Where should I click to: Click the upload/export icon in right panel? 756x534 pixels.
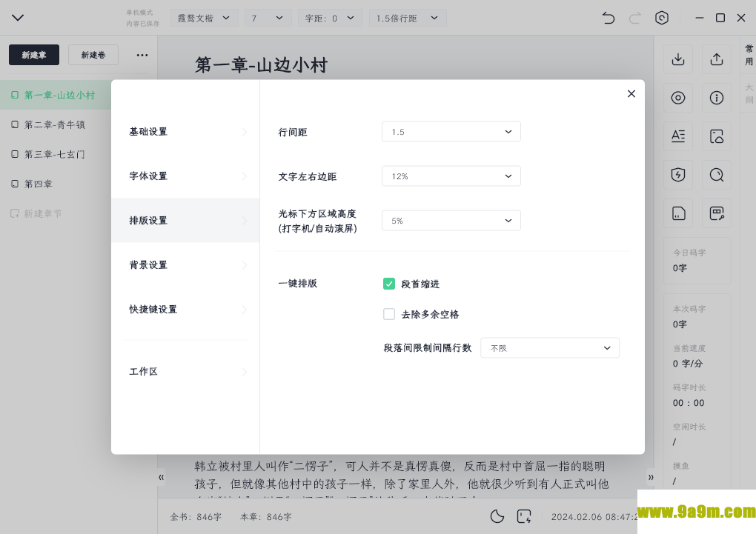tap(716, 59)
